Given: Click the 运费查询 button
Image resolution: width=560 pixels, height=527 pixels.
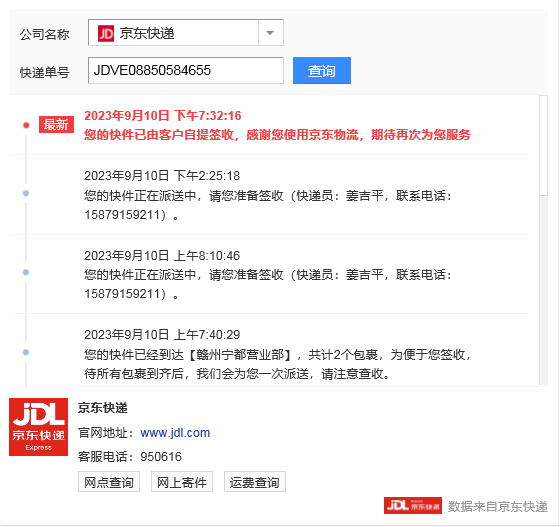Looking at the screenshot, I should pos(255,482).
